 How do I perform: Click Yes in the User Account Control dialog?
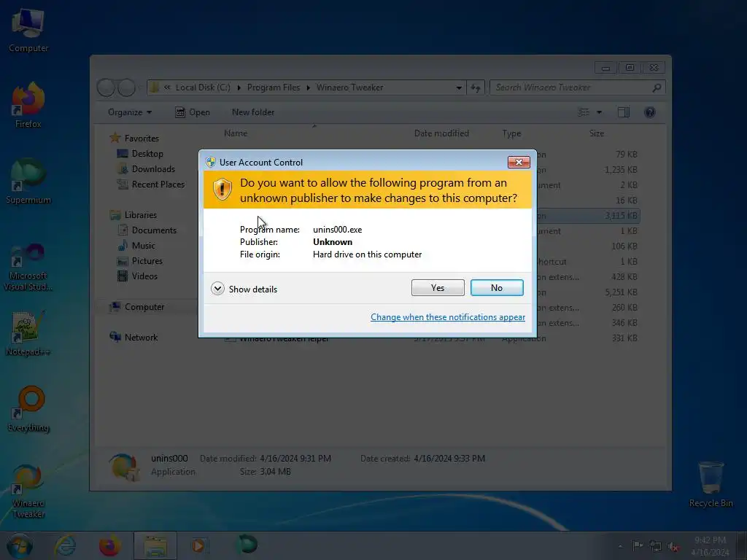click(x=438, y=287)
